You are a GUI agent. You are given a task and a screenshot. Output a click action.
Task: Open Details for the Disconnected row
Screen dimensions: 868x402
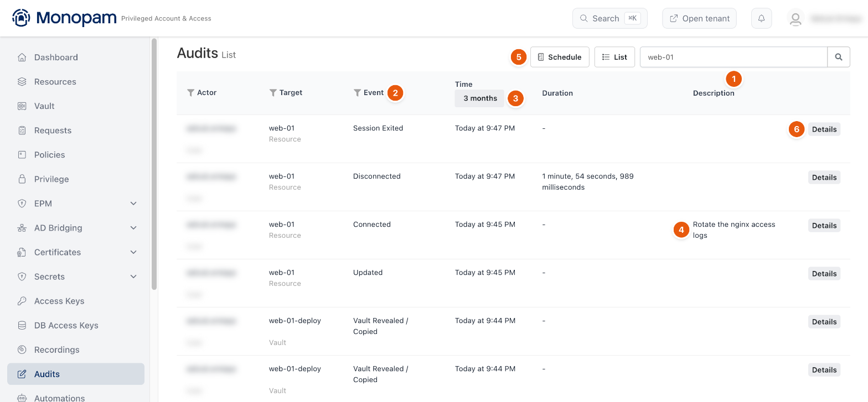[x=824, y=177]
